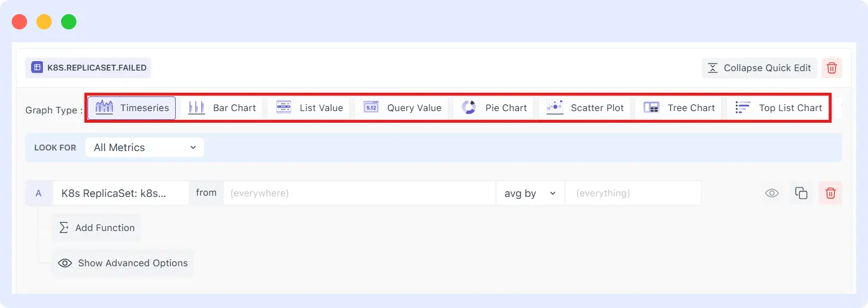Choose the Bar Chart graph type
Viewport: 868px width, 308px height.
click(x=222, y=108)
